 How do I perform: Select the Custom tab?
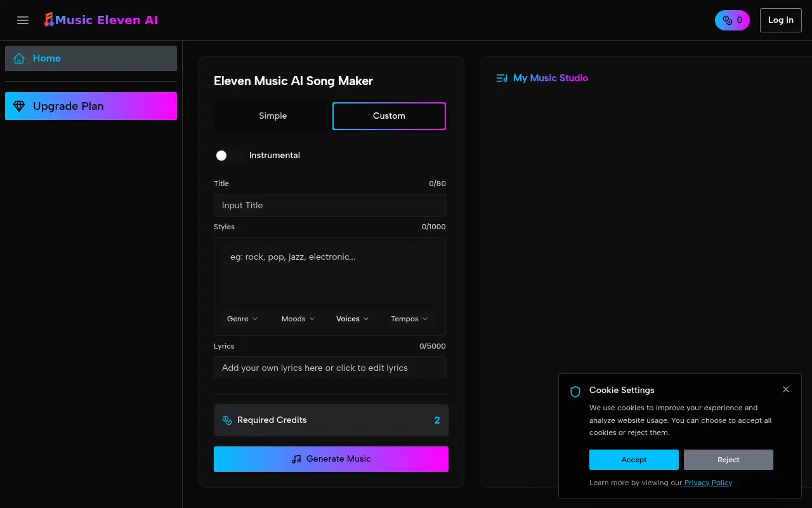(x=389, y=116)
